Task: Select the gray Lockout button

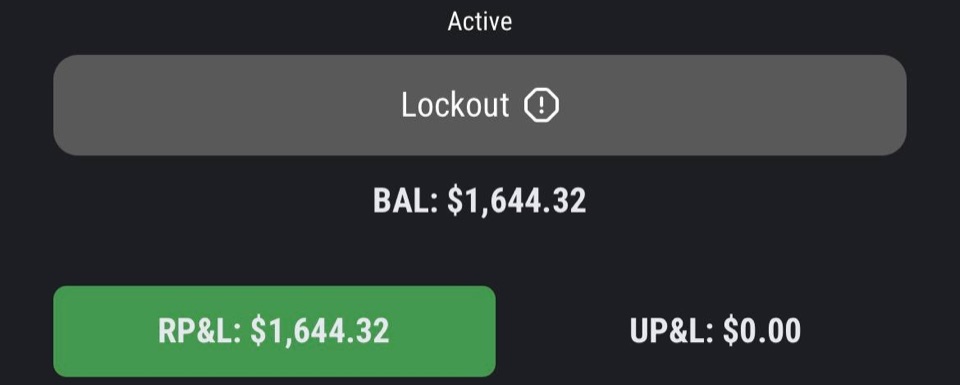Action: 480,105
